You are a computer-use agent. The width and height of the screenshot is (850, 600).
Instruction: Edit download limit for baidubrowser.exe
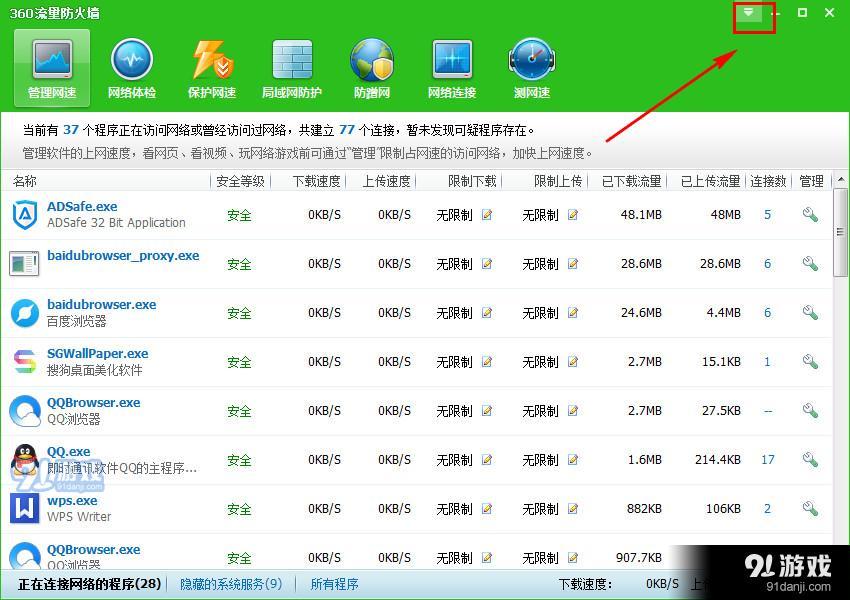(x=487, y=313)
